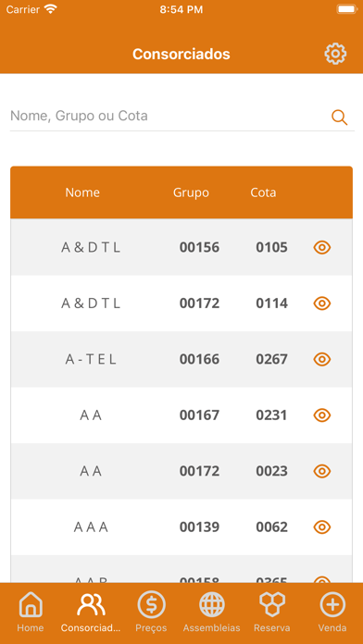363x644 pixels.
Task: Click the Cota column header
Action: [x=263, y=192]
